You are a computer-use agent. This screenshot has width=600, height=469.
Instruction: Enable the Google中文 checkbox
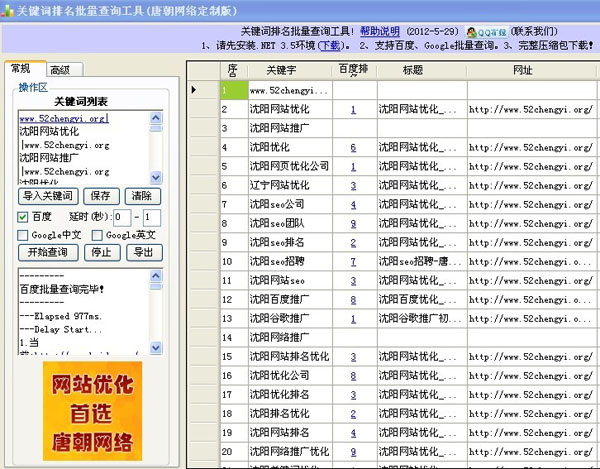click(x=23, y=235)
